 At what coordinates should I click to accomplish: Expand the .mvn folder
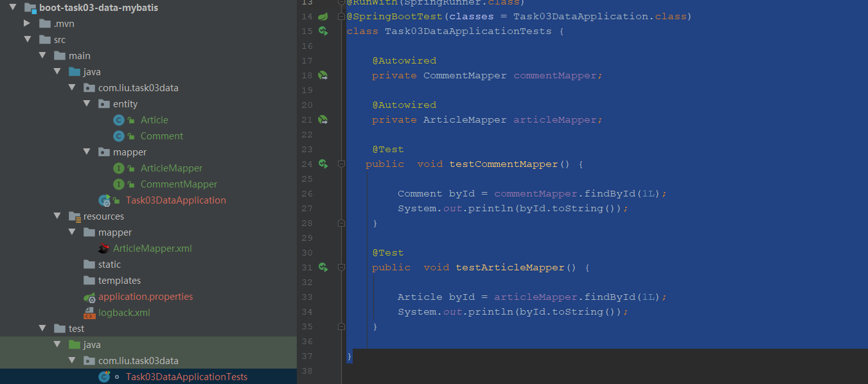[x=27, y=24]
